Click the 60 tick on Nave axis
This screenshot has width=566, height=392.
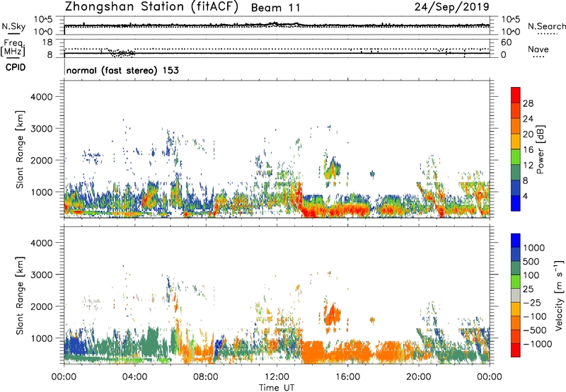[506, 42]
